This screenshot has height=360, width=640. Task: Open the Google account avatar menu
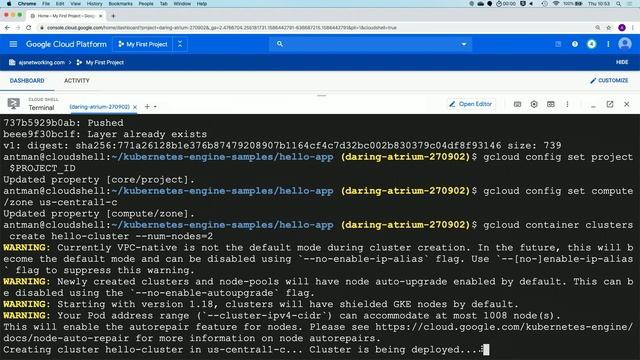click(x=624, y=44)
